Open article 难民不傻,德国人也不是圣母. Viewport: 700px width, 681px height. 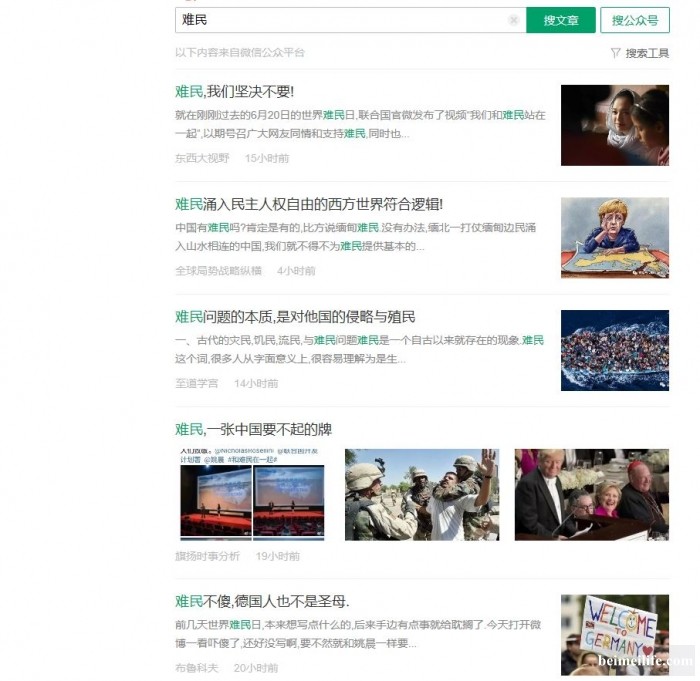[262, 601]
